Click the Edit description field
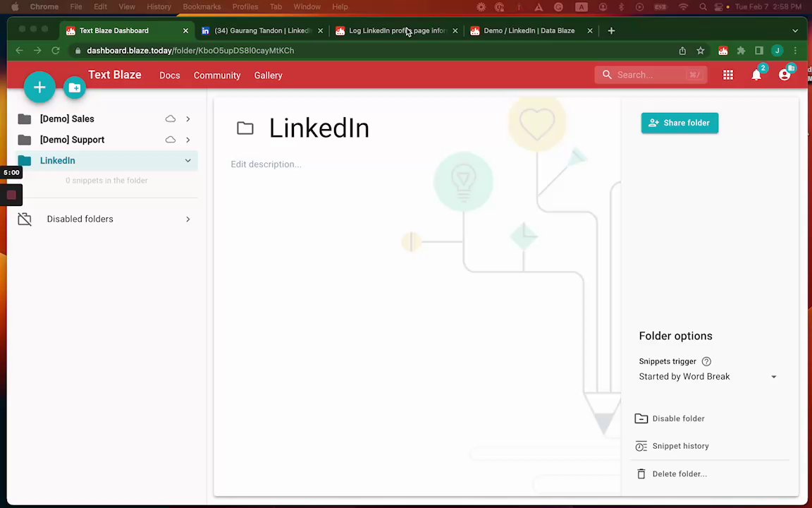812x508 pixels. [x=266, y=164]
